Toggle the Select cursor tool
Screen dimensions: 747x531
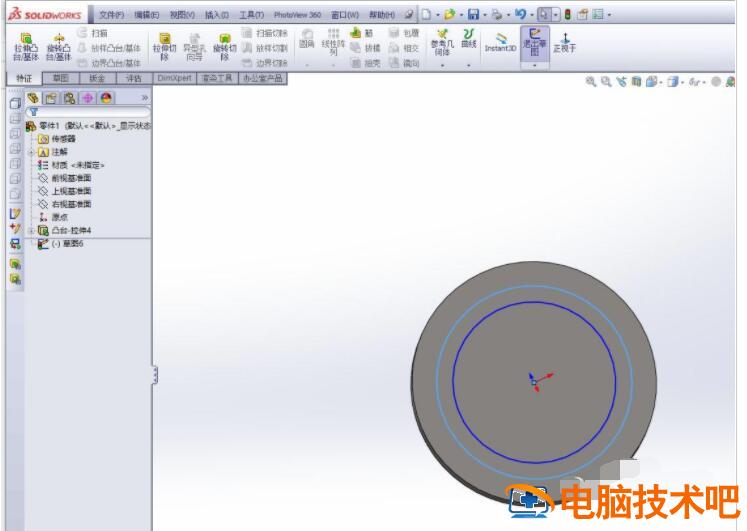(x=543, y=14)
